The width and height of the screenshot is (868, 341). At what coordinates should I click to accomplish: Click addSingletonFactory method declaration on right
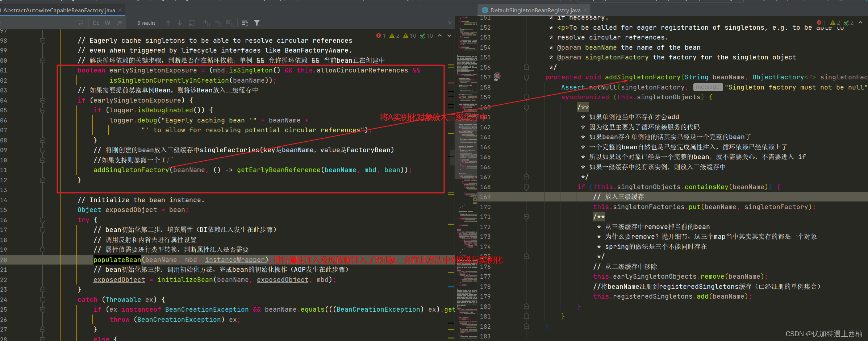643,77
